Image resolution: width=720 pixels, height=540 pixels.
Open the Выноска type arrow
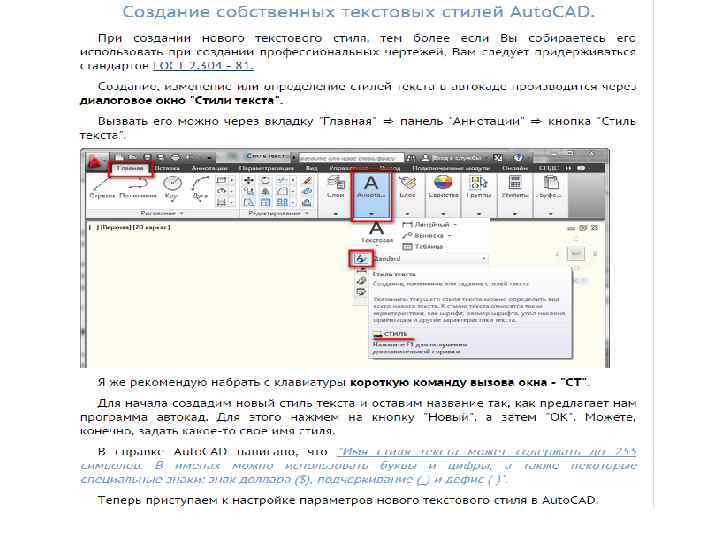click(x=449, y=236)
